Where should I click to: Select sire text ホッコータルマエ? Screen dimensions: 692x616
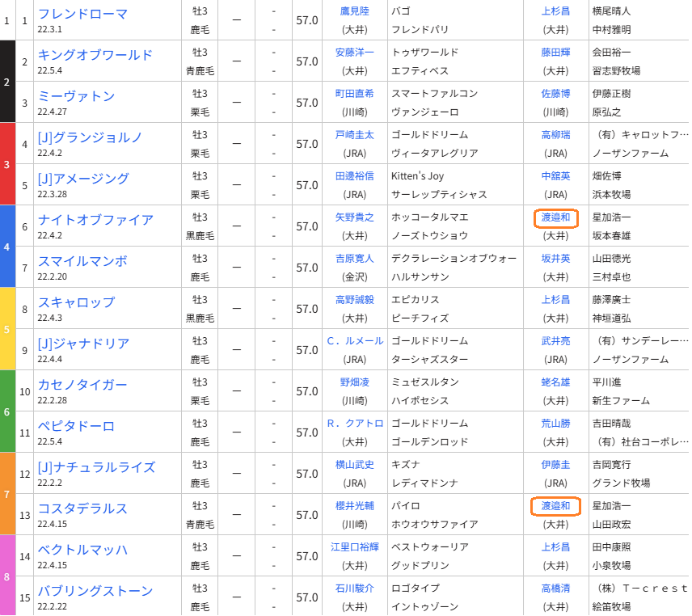coord(430,217)
